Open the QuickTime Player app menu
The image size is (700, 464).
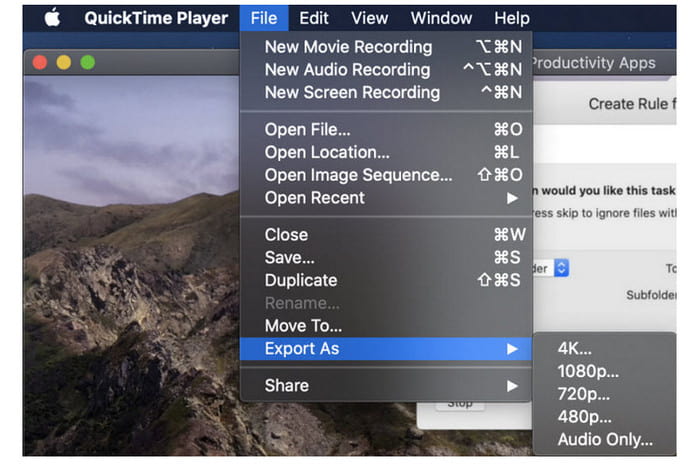156,18
